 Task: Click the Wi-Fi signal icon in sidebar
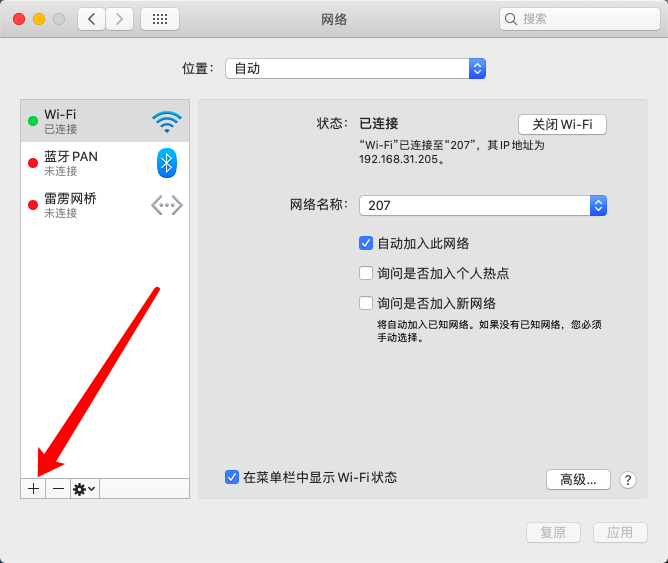[x=167, y=122]
